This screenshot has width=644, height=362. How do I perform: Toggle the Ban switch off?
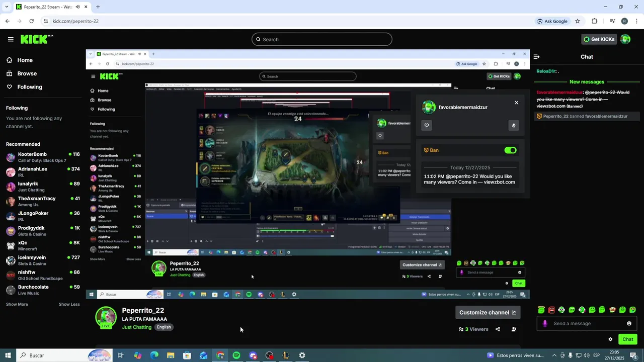510,150
